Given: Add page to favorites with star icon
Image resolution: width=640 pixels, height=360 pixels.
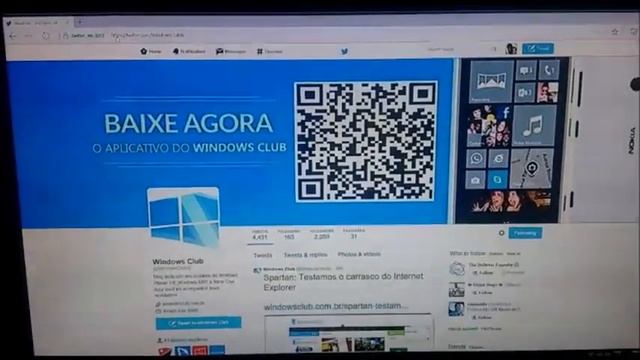Looking at the screenshot, I should click(x=615, y=32).
